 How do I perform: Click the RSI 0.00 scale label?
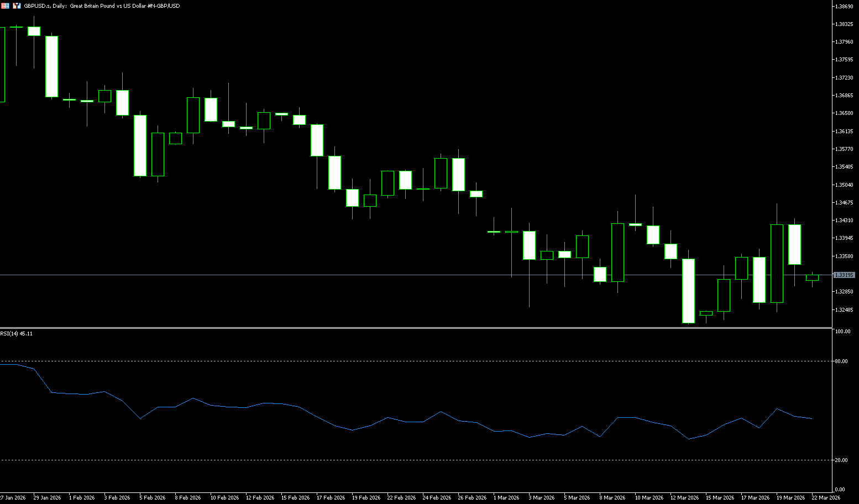click(840, 490)
